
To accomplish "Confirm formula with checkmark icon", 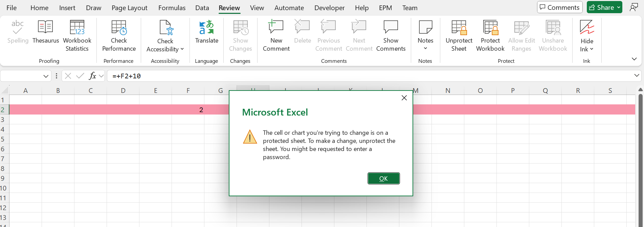I will pyautogui.click(x=80, y=76).
